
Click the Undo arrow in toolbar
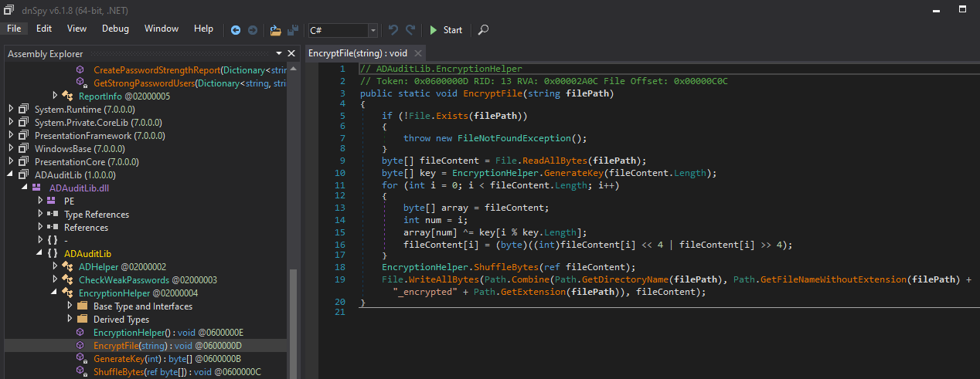(393, 29)
